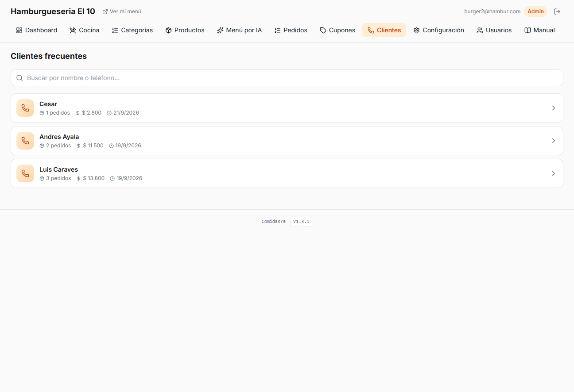This screenshot has height=392, width=574.
Task: Click the customer name Cesar
Action: point(48,104)
